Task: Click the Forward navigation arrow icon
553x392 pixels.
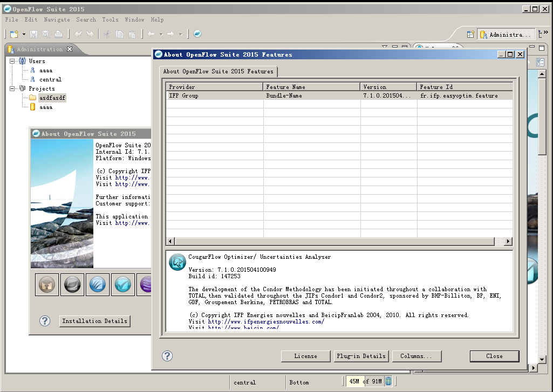Action: 170,34
